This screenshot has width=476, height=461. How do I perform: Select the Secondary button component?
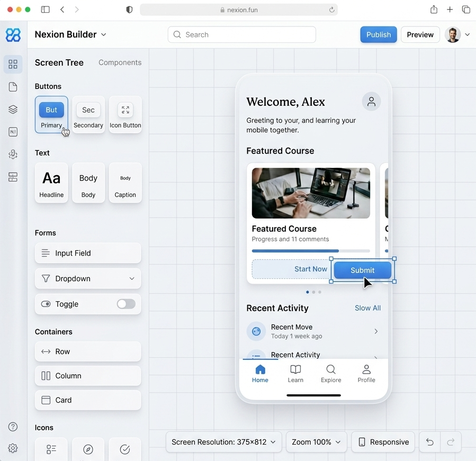point(88,115)
